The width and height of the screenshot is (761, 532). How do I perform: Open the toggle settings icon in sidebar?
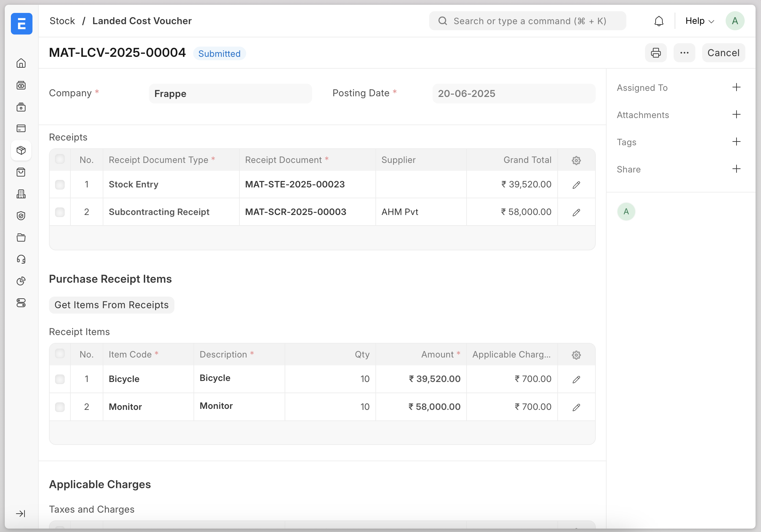point(21,303)
